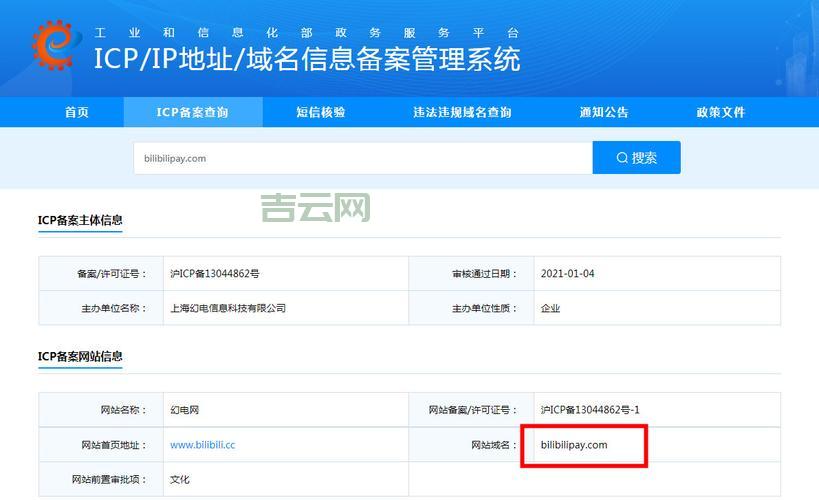This screenshot has width=819, height=500.
Task: Open the 通知公告 tab
Action: pos(604,112)
